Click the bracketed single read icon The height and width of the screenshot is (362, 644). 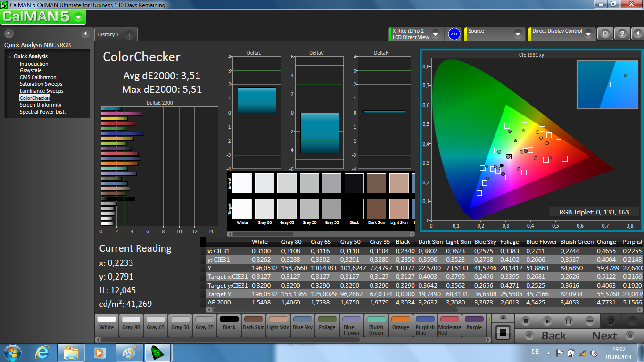tap(568, 321)
